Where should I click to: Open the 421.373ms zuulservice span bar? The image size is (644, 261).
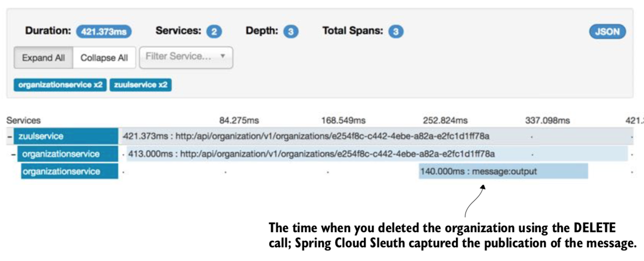377,136
